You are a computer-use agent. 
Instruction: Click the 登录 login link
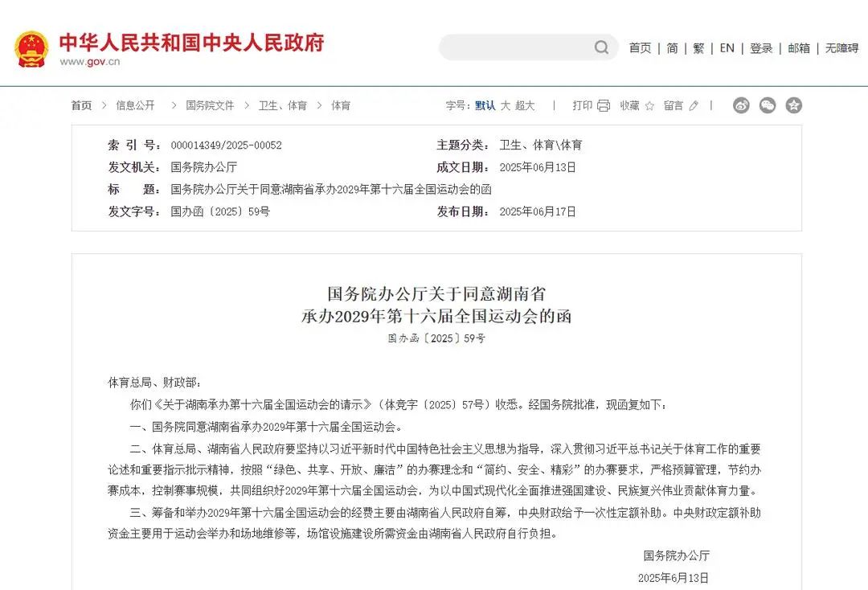click(x=760, y=47)
